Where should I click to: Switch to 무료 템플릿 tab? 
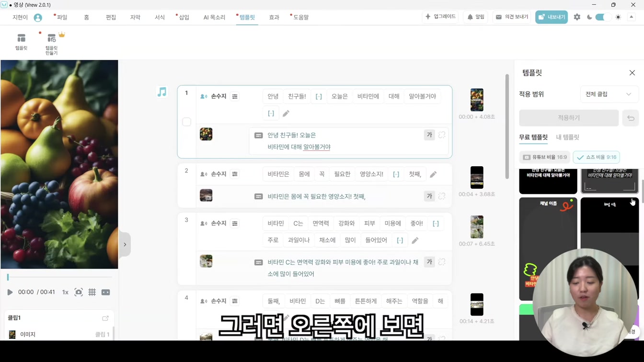pyautogui.click(x=533, y=137)
